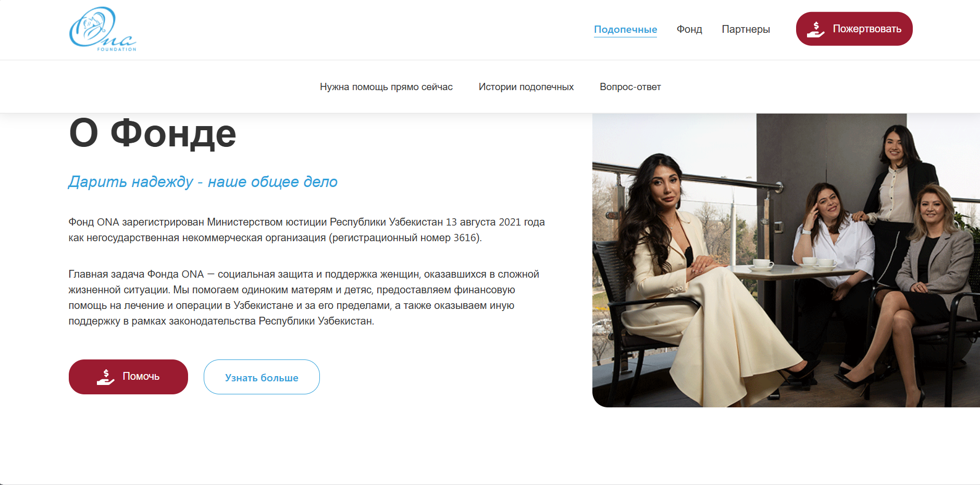Click the team photo of four women
Image resolution: width=980 pixels, height=485 pixels.
[x=786, y=260]
